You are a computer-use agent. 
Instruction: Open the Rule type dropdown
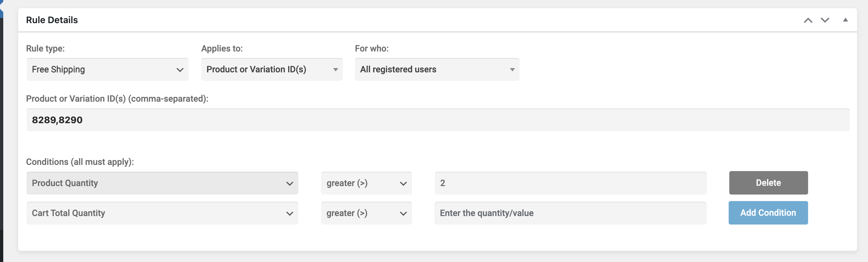pyautogui.click(x=107, y=69)
